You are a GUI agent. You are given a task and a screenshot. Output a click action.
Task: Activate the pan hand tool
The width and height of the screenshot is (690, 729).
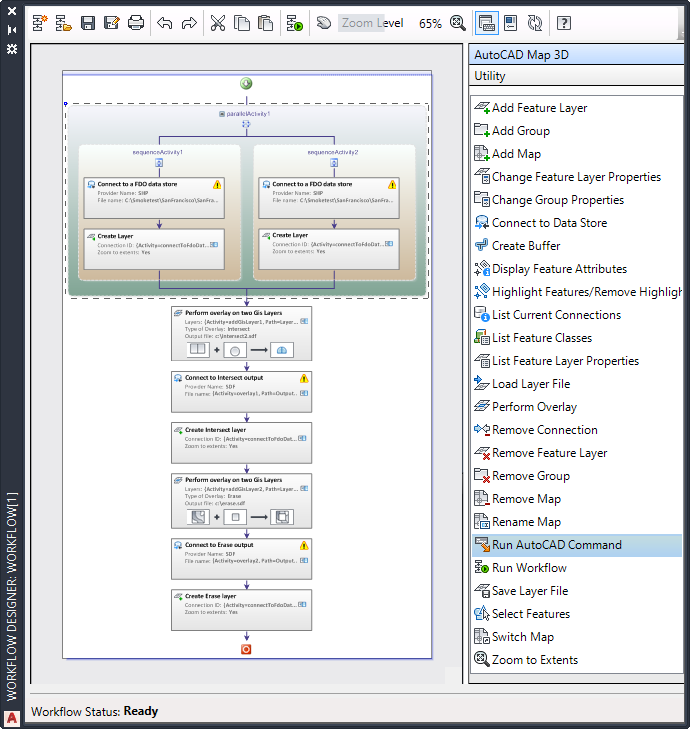[324, 23]
